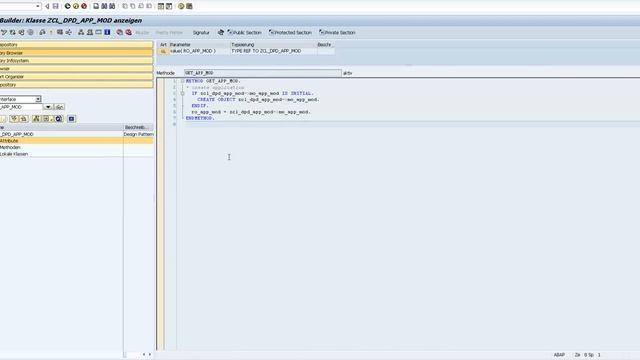The image size is (640, 360).
Task: Click the Typisierung column header
Action: click(273, 44)
